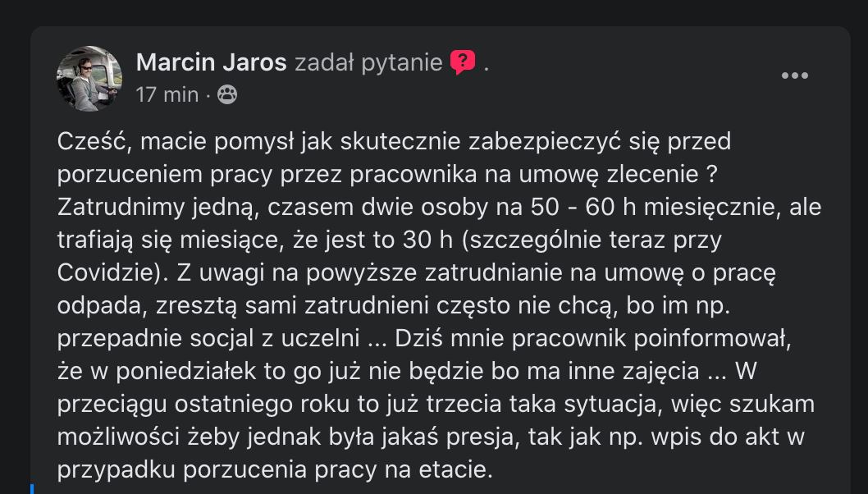Screen dimensions: 868x494
Task: Open the three-dot post options menu
Action: [x=794, y=76]
